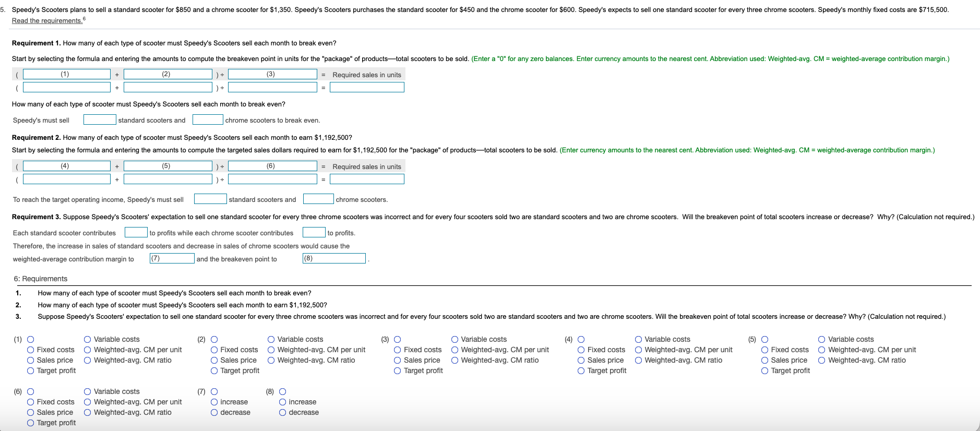This screenshot has width=980, height=431.
Task: Choose Weighted-avg. CM per unit in group (4)
Action: [639, 350]
